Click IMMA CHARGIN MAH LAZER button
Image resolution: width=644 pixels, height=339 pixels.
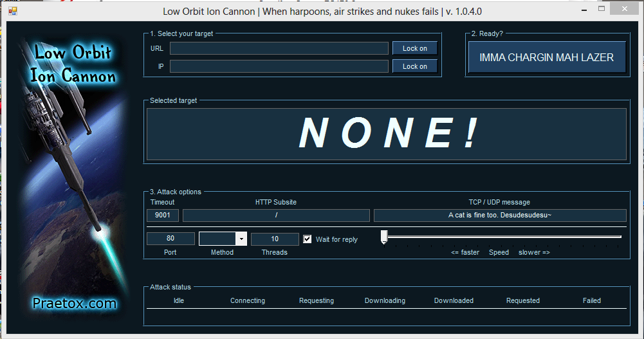point(547,57)
